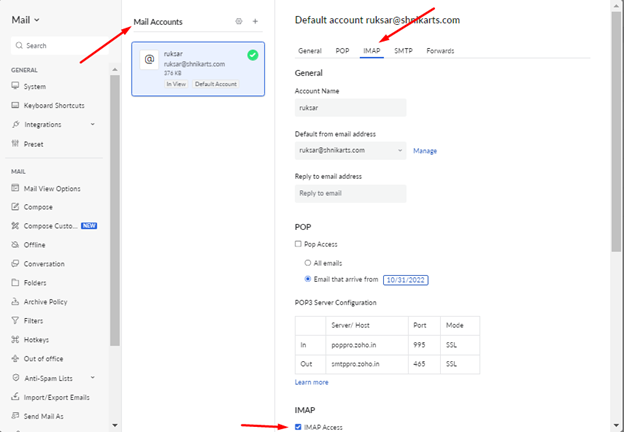Click the port 995 cell

424,345
